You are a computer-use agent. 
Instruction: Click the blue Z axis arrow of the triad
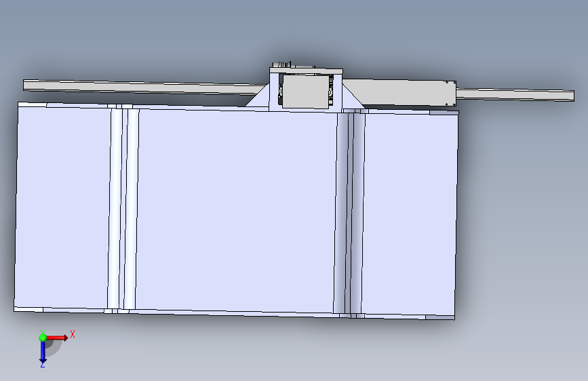tap(43, 353)
